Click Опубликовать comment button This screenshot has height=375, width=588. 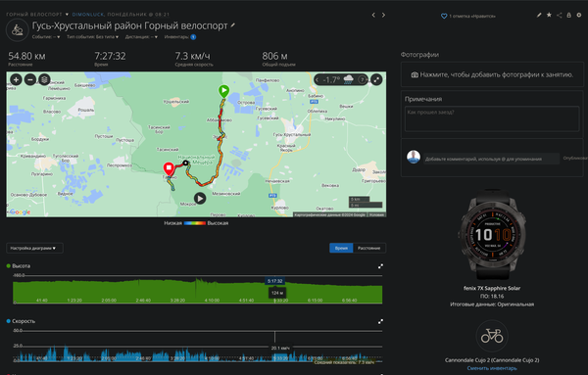click(575, 158)
